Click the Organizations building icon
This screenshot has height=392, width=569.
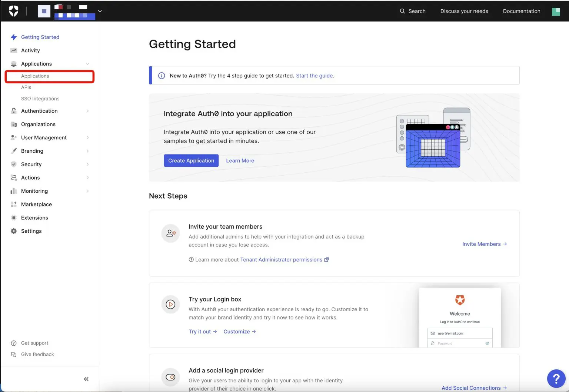tap(14, 124)
